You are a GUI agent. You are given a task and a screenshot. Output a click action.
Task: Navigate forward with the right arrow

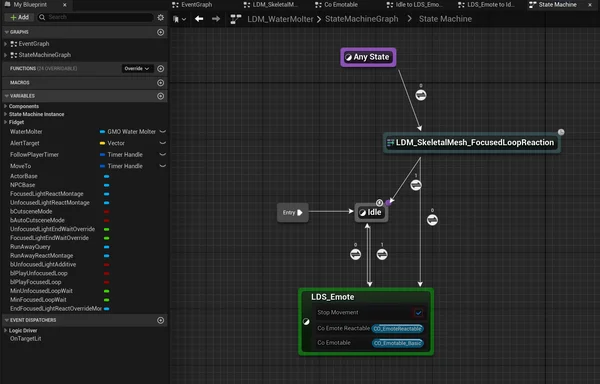click(x=216, y=19)
